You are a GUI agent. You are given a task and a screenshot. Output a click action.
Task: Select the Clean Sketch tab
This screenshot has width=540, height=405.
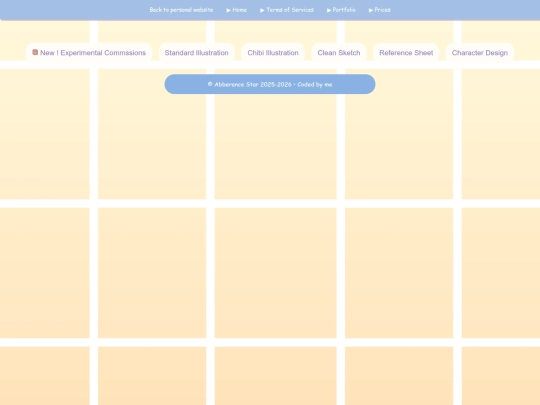(x=339, y=53)
